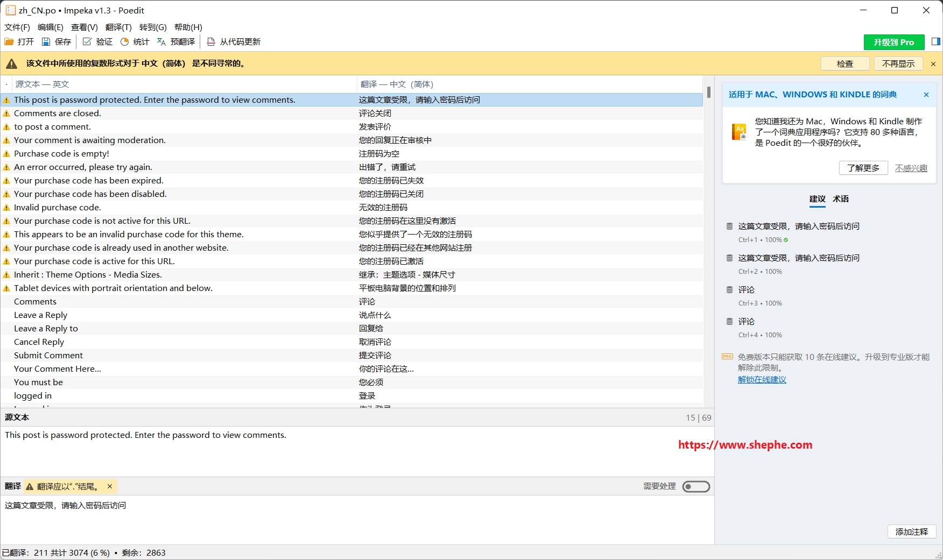
Task: Remove the translation punctuation warning tag
Action: tap(110, 486)
